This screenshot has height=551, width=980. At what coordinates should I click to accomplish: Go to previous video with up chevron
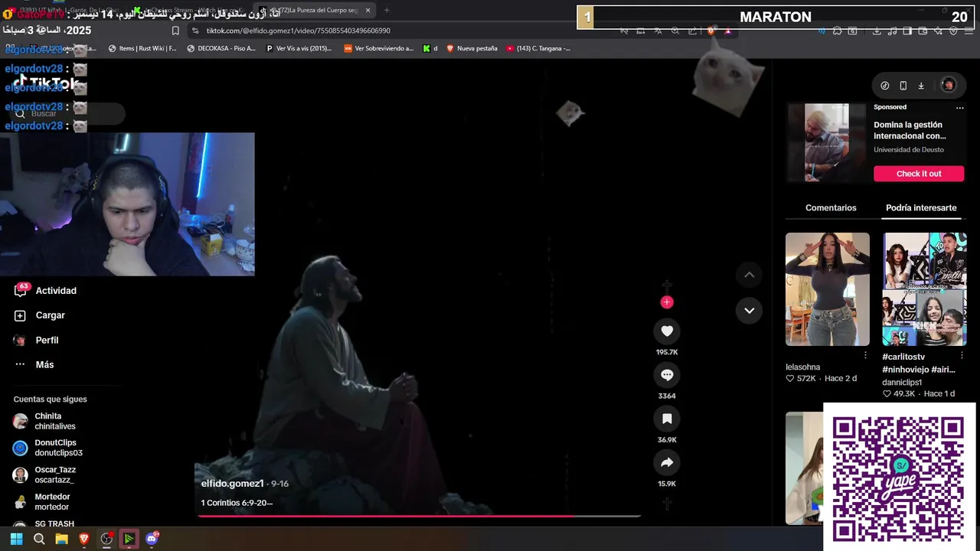[x=749, y=275]
